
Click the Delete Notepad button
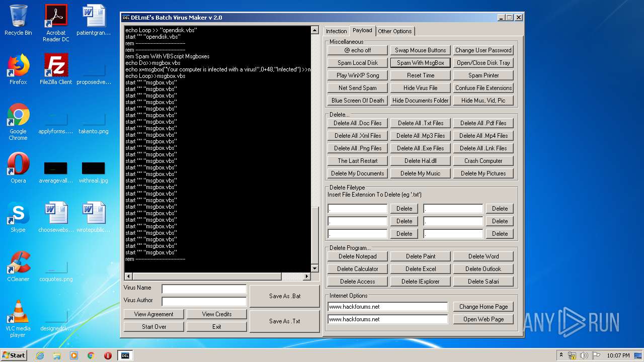coord(358,256)
